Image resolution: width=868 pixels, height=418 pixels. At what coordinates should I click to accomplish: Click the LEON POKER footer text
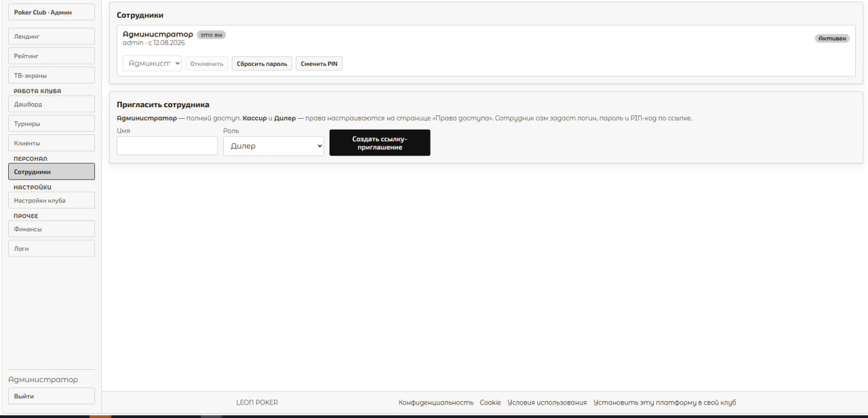point(257,402)
